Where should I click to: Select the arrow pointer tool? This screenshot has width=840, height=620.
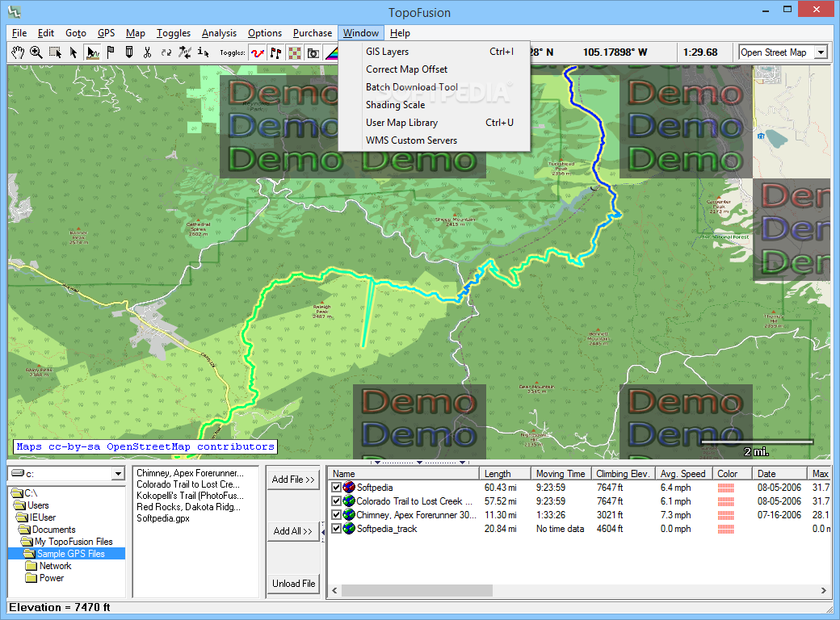pyautogui.click(x=73, y=52)
